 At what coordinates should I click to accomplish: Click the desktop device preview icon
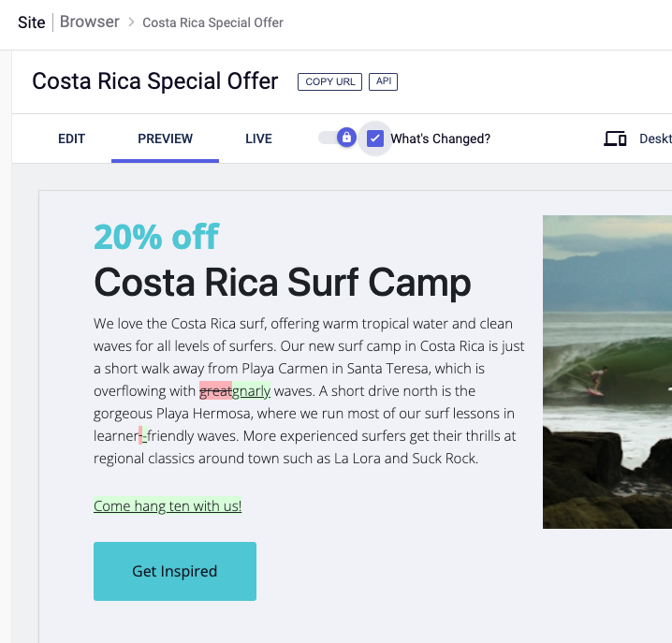pyautogui.click(x=615, y=139)
